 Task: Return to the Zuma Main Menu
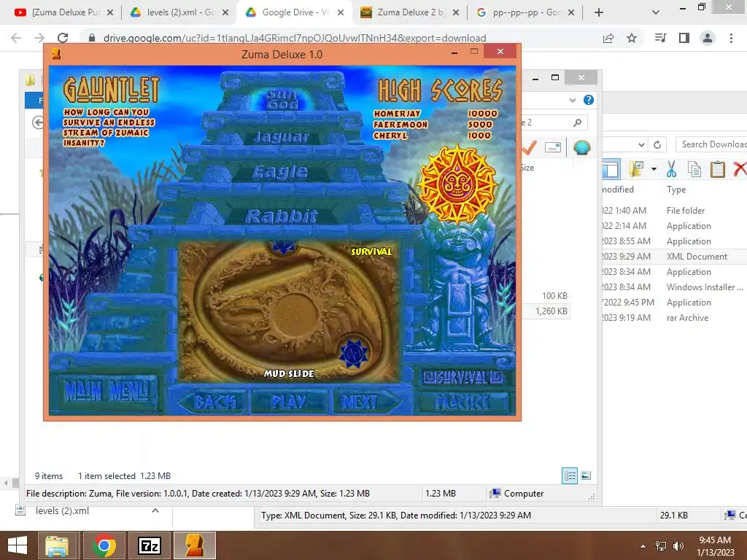click(x=107, y=392)
